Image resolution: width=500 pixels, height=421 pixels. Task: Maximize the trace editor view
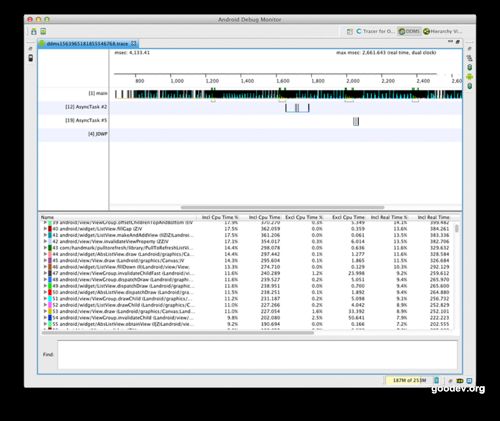[458, 42]
